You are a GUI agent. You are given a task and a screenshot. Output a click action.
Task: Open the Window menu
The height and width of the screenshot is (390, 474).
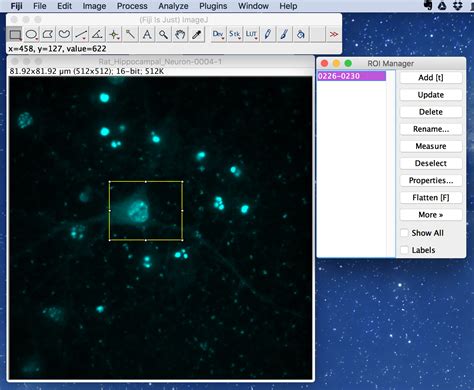253,6
